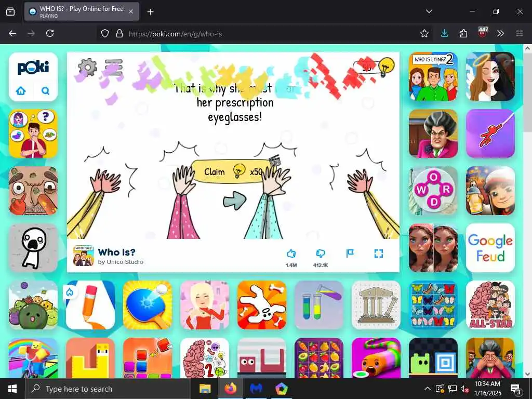Open the pink brain number 2 tile
The width and height of the screenshot is (532, 399).
[x=205, y=357]
